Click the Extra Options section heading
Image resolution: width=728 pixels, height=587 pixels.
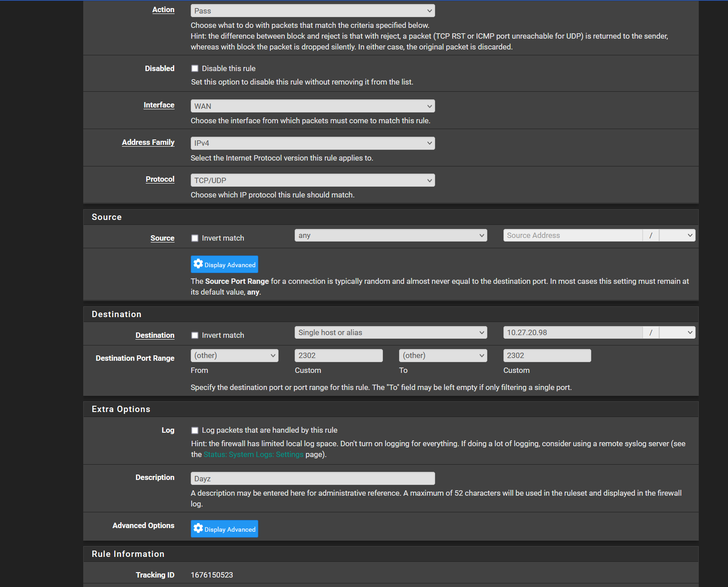coord(121,409)
